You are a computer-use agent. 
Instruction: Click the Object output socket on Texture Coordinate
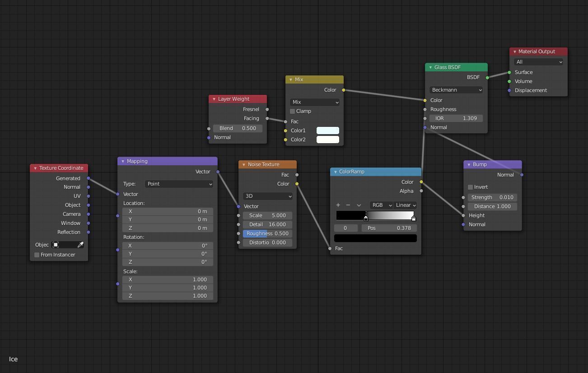pyautogui.click(x=89, y=205)
